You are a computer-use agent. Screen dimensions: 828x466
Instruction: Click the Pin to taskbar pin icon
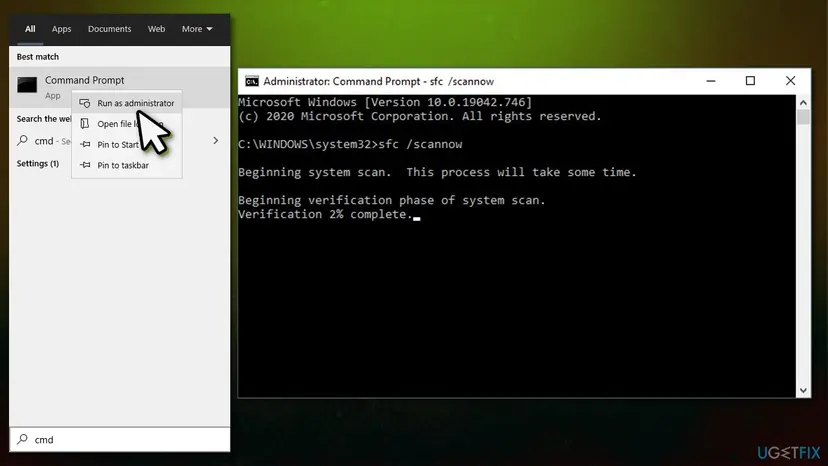85,165
